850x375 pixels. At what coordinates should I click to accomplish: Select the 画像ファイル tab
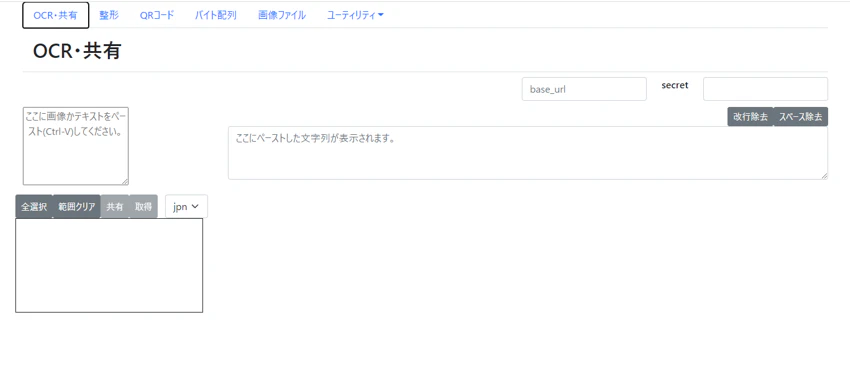pyautogui.click(x=282, y=15)
